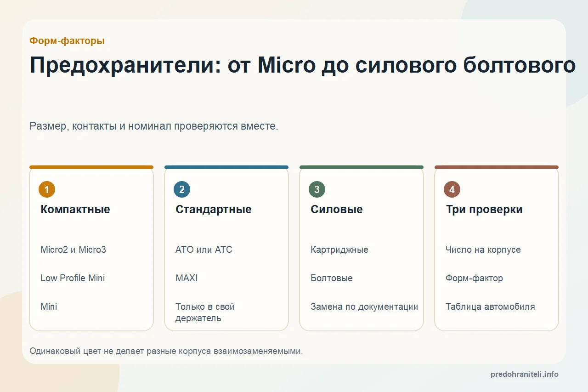Select the Компактные card heading

click(75, 210)
